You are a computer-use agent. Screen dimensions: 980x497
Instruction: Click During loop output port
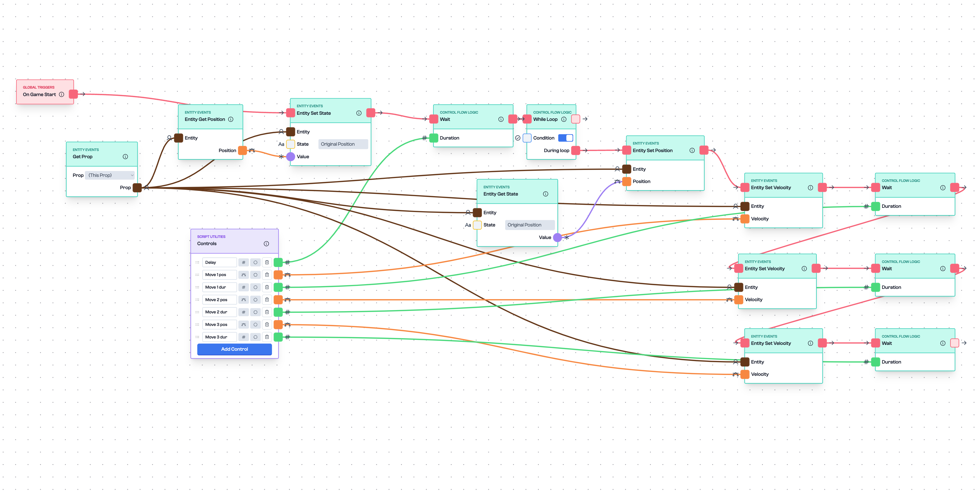pyautogui.click(x=576, y=151)
